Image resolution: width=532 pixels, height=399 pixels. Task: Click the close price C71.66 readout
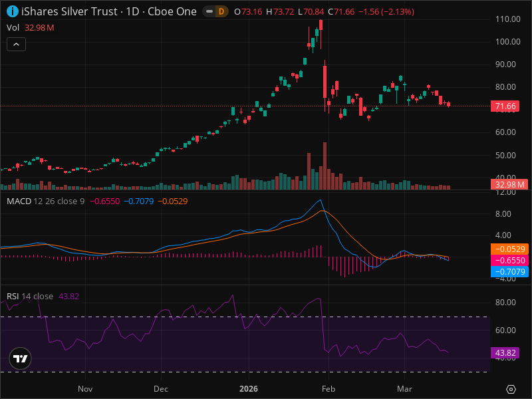[x=341, y=12]
